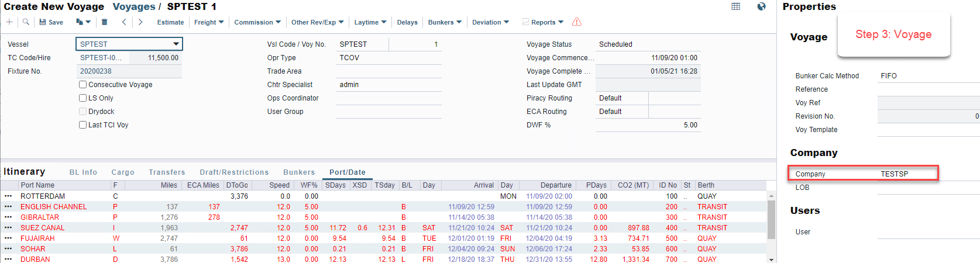Click the Save button
The height and width of the screenshot is (263, 980).
[51, 22]
